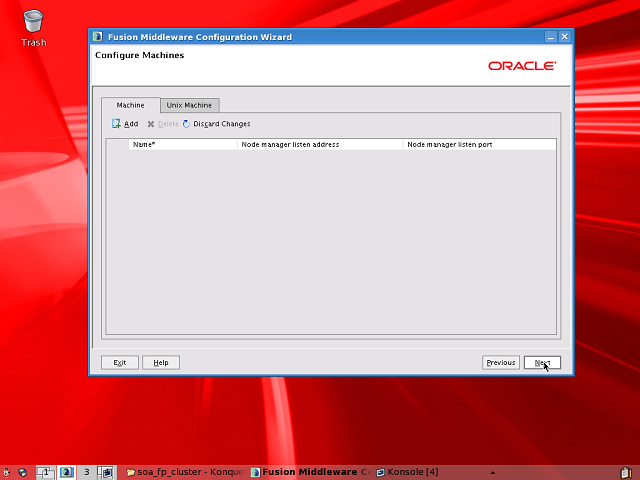Click the Name* column header
This screenshot has width=640, height=480.
pos(183,144)
